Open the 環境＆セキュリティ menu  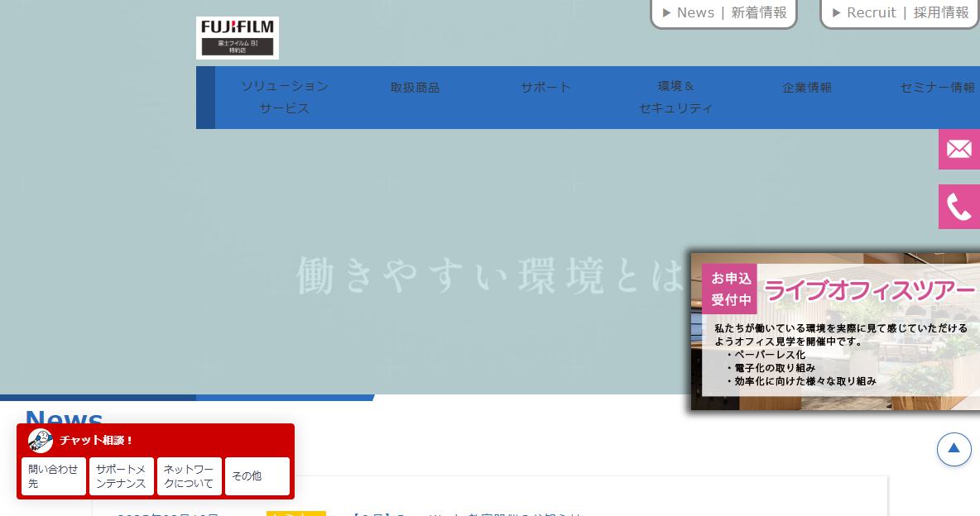pos(675,98)
